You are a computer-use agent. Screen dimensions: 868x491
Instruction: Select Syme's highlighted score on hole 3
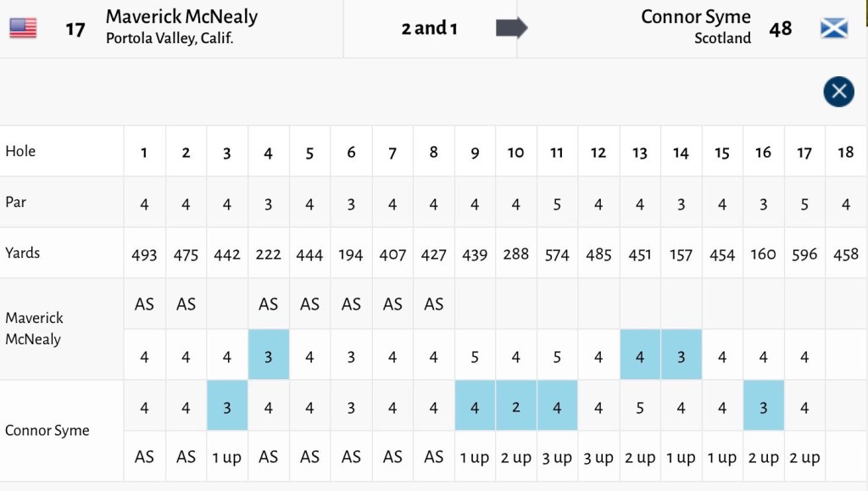[x=227, y=408]
